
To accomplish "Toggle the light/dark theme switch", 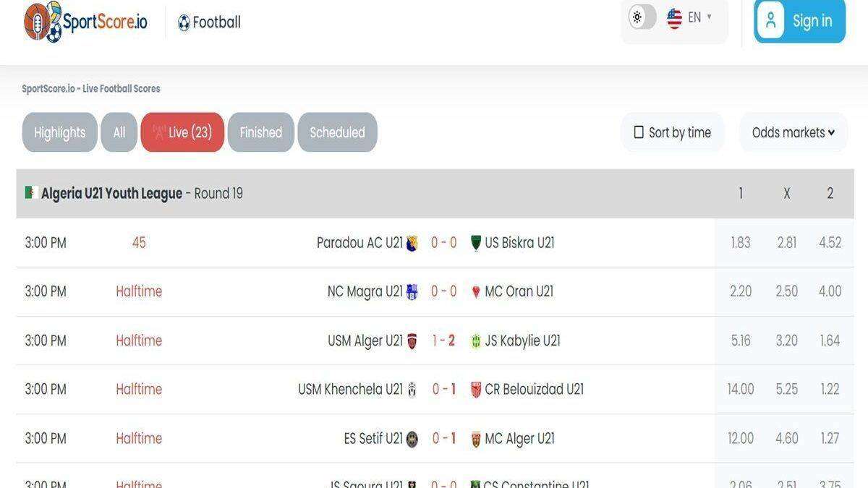I will click(642, 17).
